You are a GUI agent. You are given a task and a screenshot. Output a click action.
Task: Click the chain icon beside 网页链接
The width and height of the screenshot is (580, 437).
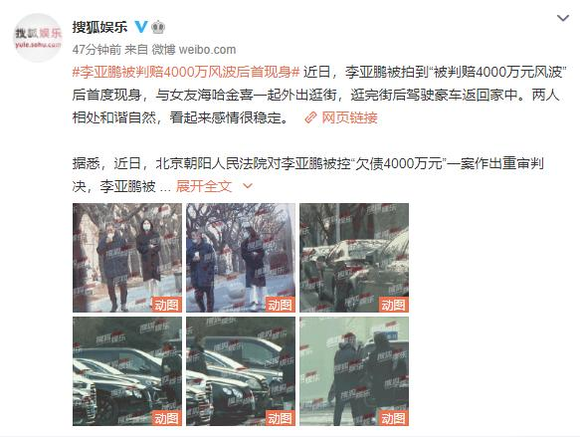(x=310, y=118)
